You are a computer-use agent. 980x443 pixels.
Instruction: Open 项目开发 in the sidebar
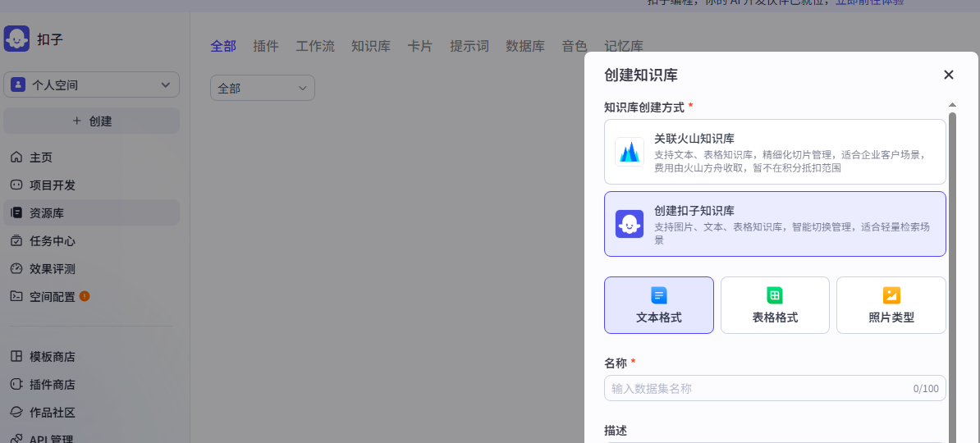click(91, 185)
